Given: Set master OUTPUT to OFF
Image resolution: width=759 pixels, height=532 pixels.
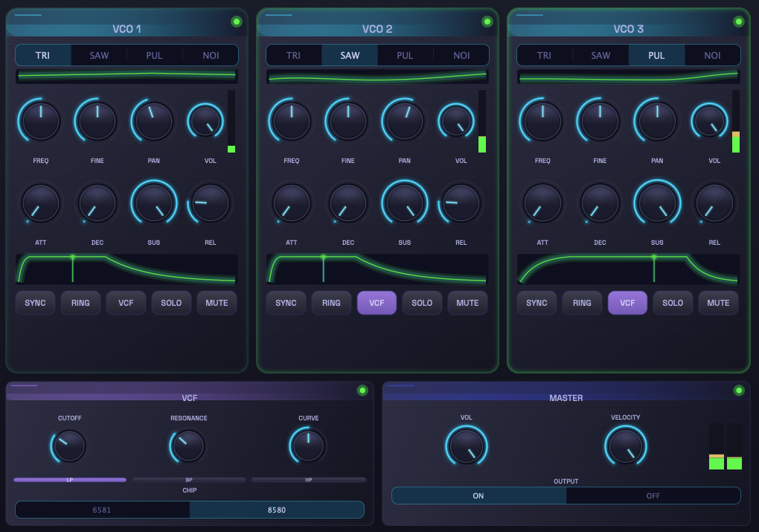Looking at the screenshot, I should point(653,496).
